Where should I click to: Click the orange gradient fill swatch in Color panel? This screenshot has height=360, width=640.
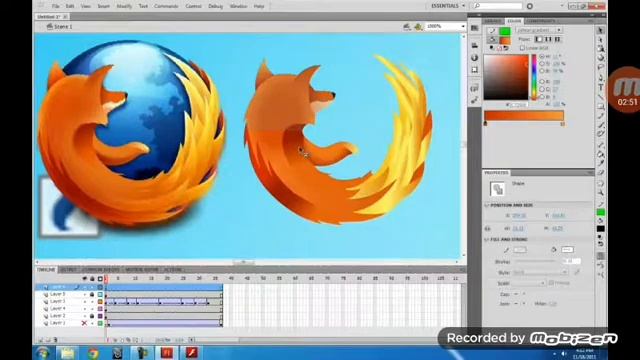505,40
